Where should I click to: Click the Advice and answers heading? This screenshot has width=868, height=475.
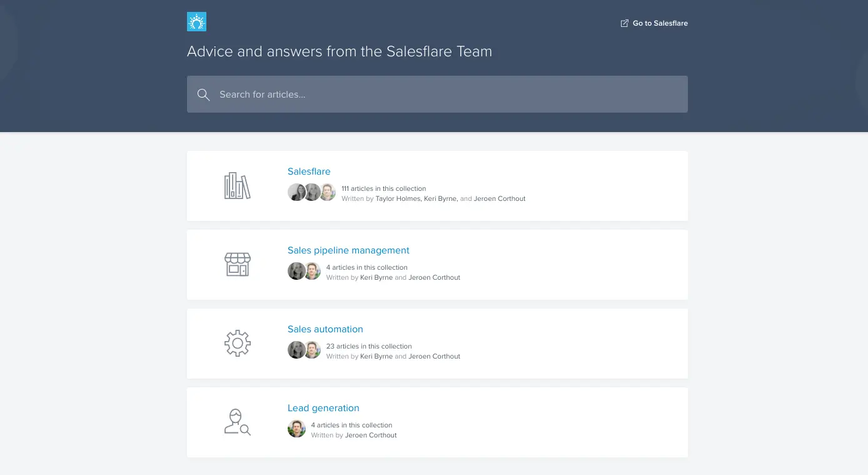click(340, 51)
